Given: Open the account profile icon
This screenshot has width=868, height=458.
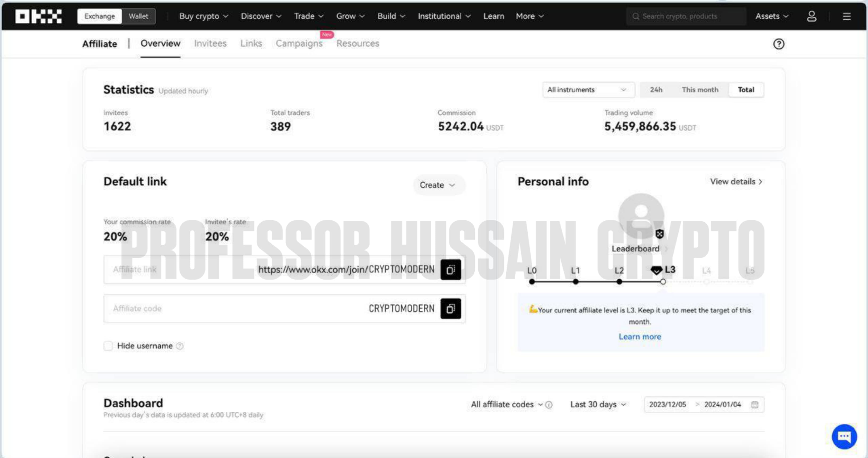Looking at the screenshot, I should (811, 16).
